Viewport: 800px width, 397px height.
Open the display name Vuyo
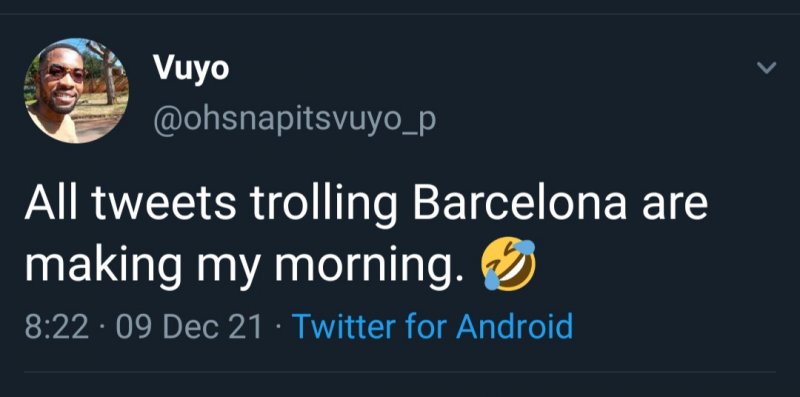pyautogui.click(x=191, y=68)
